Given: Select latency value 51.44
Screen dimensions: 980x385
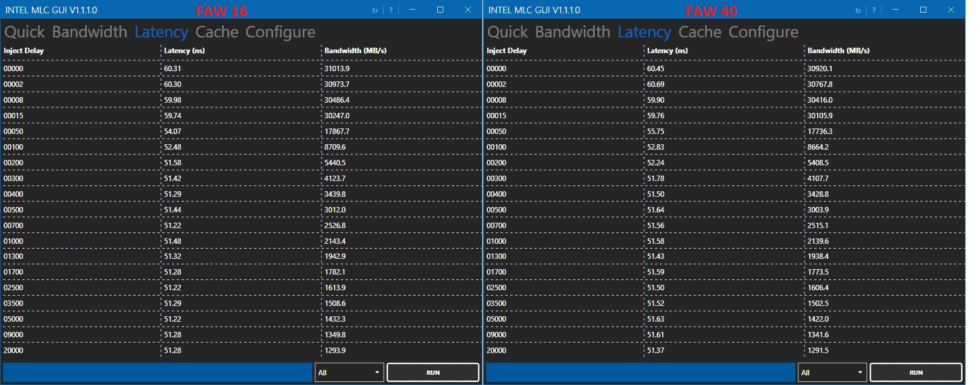Looking at the screenshot, I should click(x=172, y=210).
